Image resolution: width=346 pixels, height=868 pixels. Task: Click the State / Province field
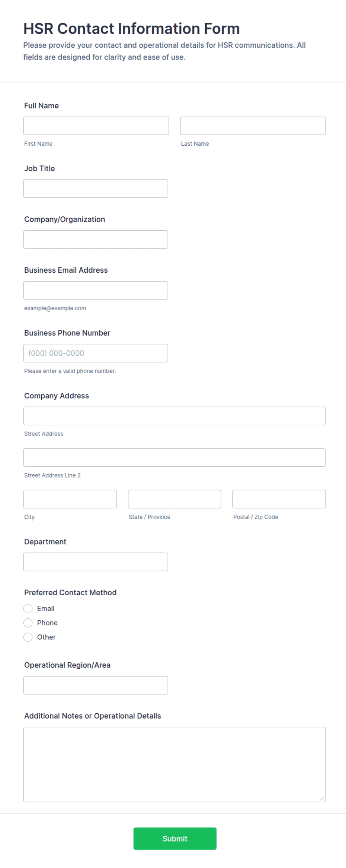tap(174, 499)
